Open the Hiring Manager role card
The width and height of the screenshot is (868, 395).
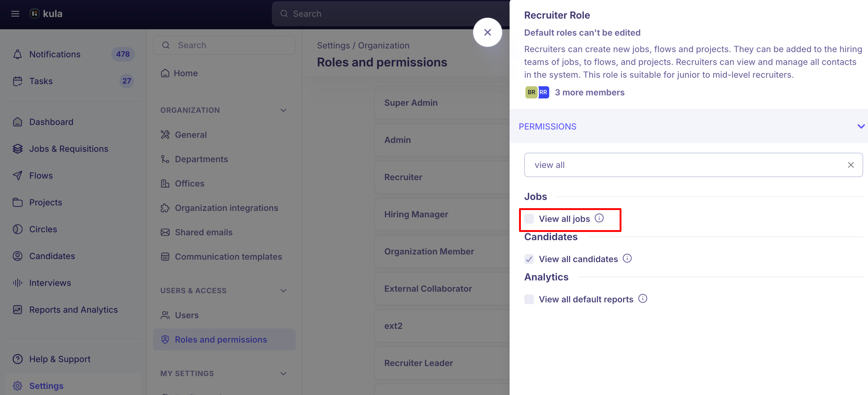[442, 214]
